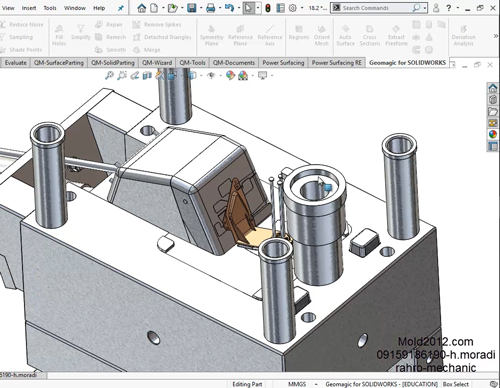Activate the Select cursor tool
The height and width of the screenshot is (388, 500).
coord(248,8)
